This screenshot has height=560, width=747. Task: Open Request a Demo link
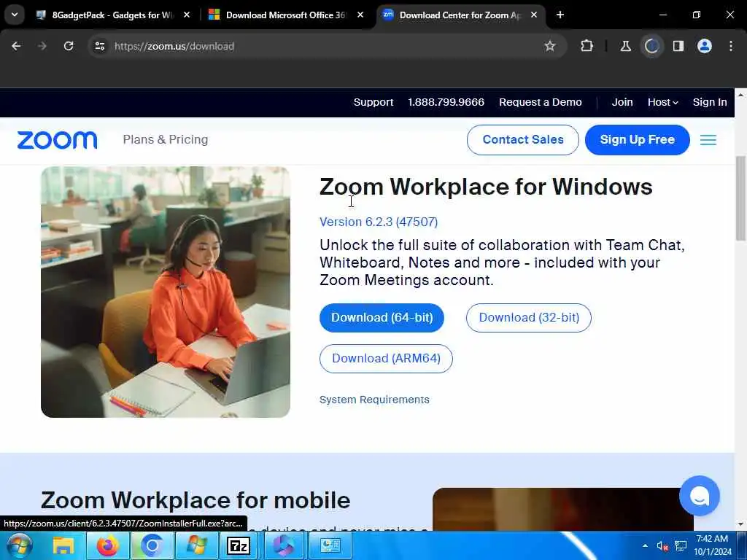[x=541, y=102]
